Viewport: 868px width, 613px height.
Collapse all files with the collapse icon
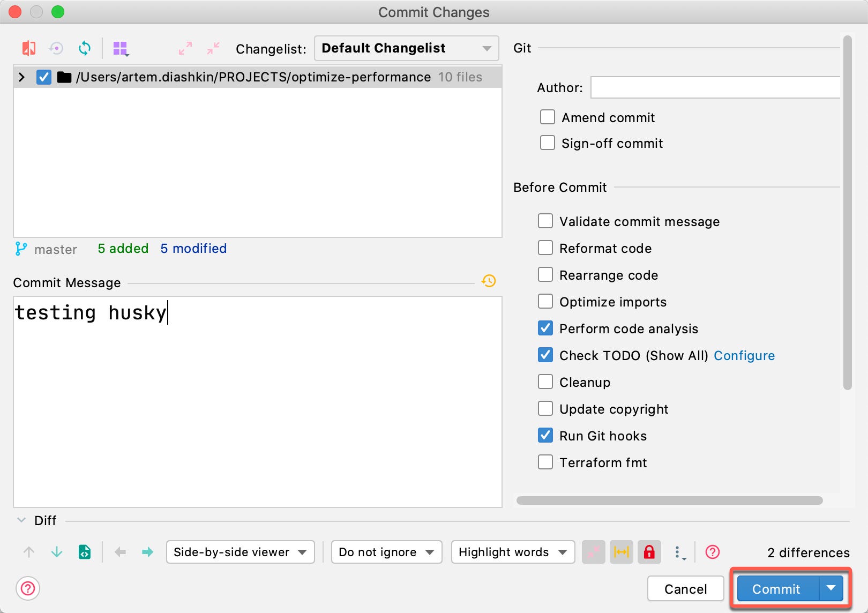point(213,48)
